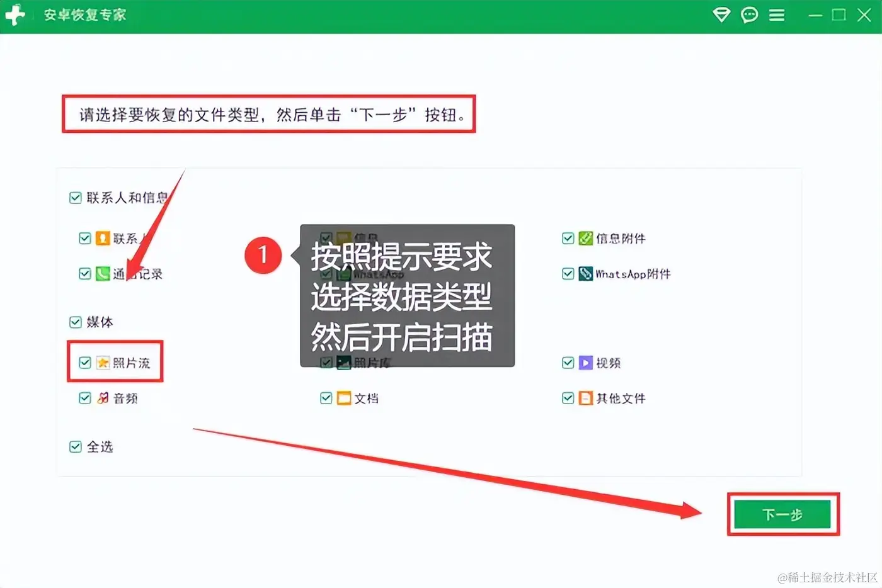Click the 其他文件 label text
This screenshot has width=882, height=588.
point(621,398)
